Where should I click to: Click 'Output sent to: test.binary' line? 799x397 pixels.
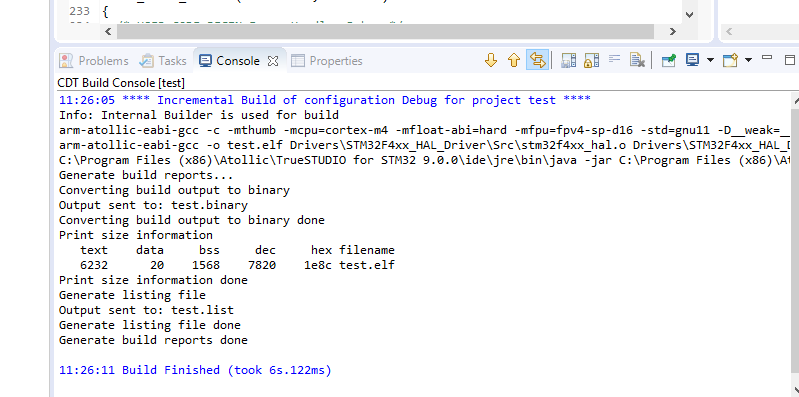click(x=153, y=205)
